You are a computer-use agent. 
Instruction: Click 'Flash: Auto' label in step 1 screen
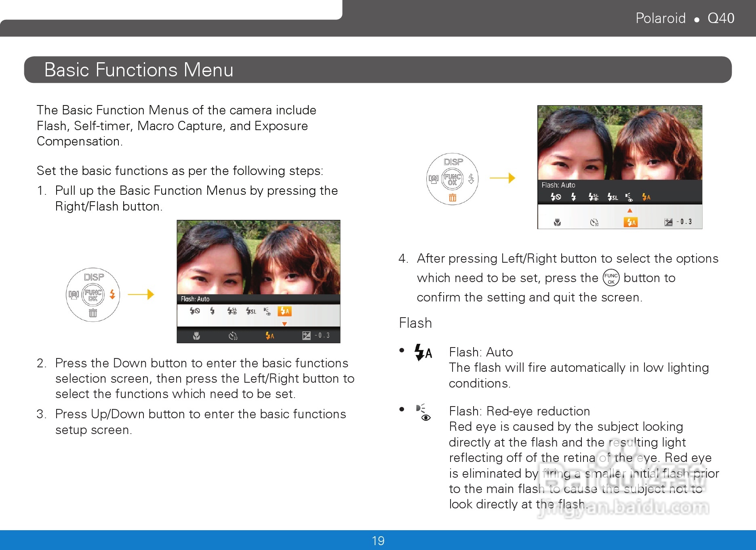pyautogui.click(x=195, y=299)
